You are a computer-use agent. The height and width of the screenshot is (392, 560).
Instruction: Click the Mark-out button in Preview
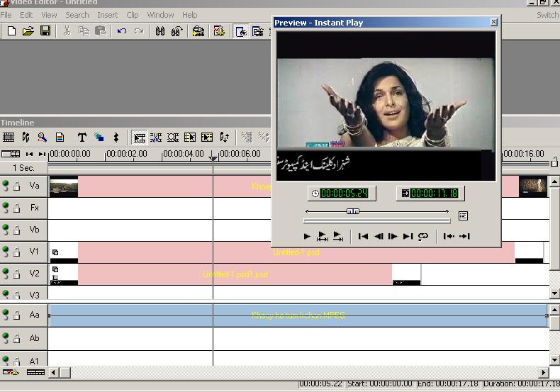click(464, 236)
